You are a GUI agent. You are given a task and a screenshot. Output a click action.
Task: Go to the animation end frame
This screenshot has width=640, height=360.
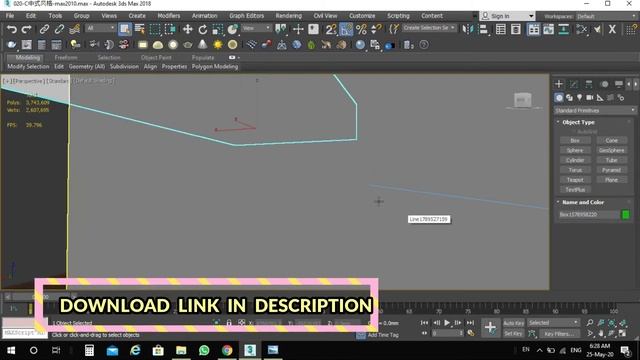point(470,323)
